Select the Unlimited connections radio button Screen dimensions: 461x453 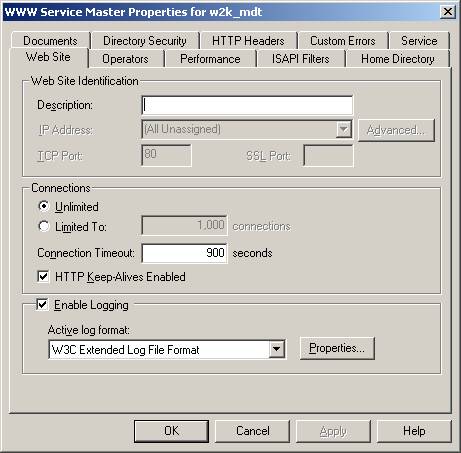tap(44, 206)
